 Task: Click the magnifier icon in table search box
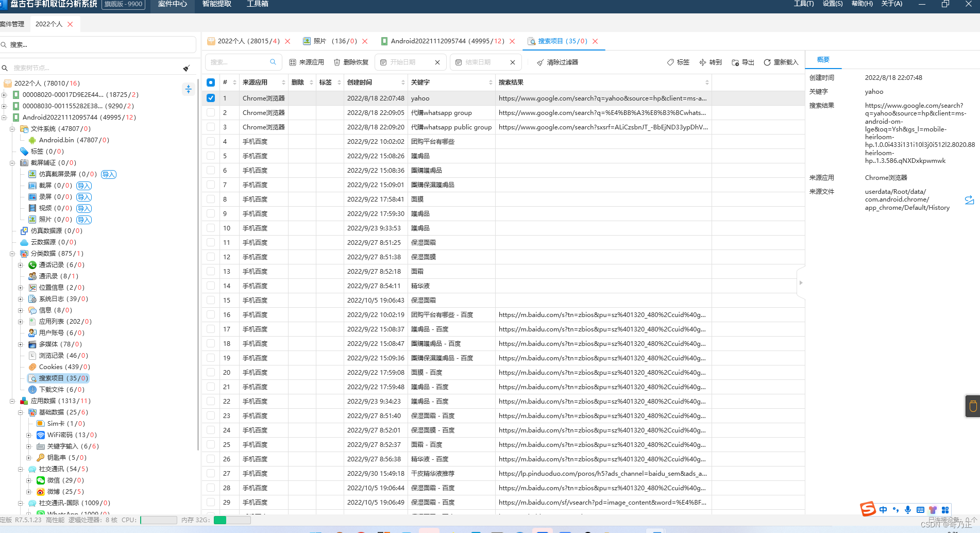click(273, 62)
